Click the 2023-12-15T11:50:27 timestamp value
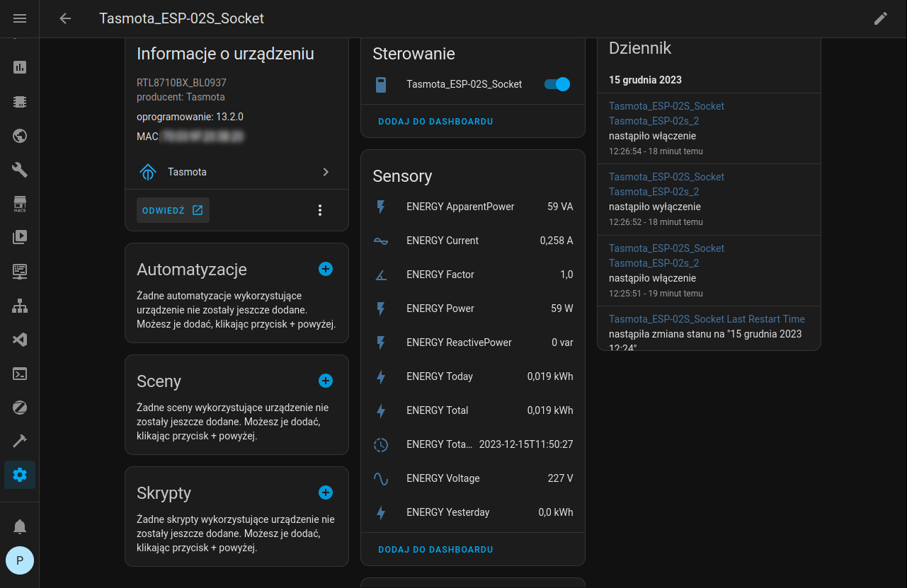The image size is (907, 588). click(x=526, y=444)
